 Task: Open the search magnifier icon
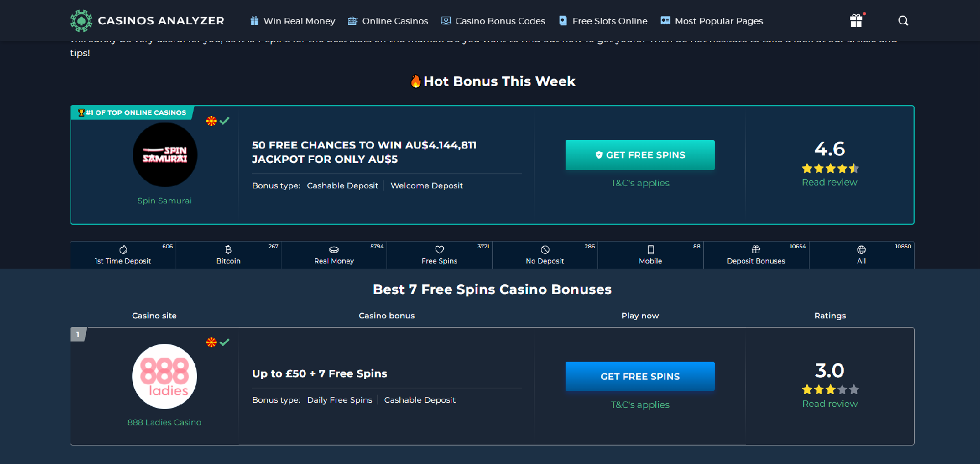click(903, 21)
